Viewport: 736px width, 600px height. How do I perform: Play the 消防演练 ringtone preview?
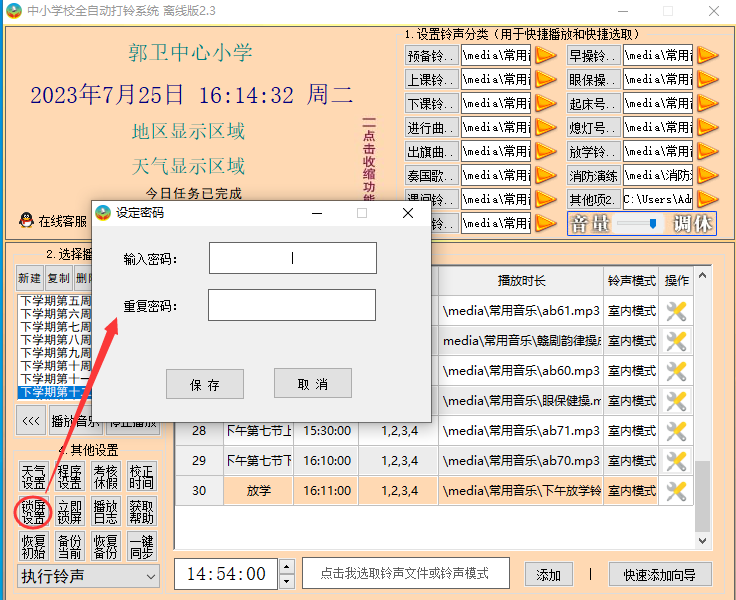click(707, 176)
